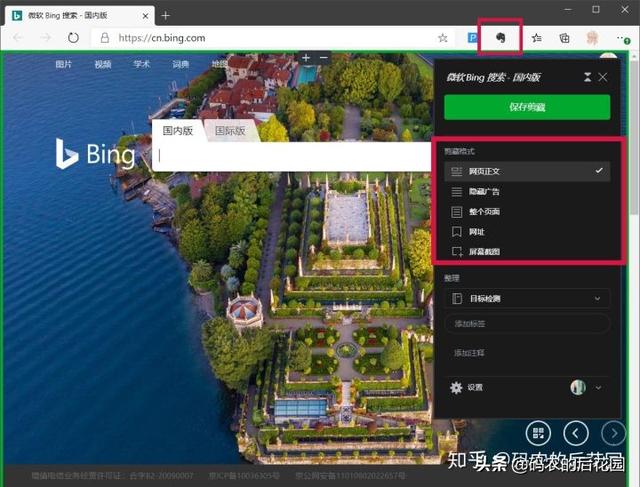Click the clipper account avatar
Screen dimensions: 640x487
[x=578, y=387]
